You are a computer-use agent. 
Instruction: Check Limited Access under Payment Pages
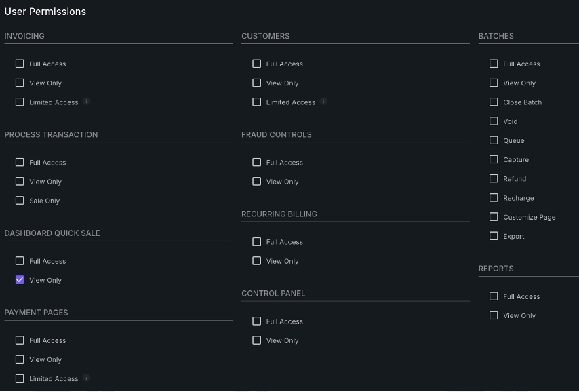tap(20, 378)
